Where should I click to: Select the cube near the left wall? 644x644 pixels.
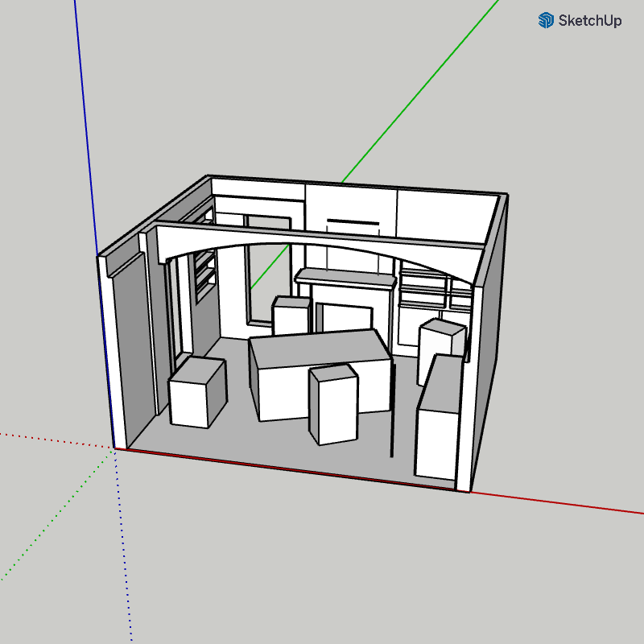197,392
